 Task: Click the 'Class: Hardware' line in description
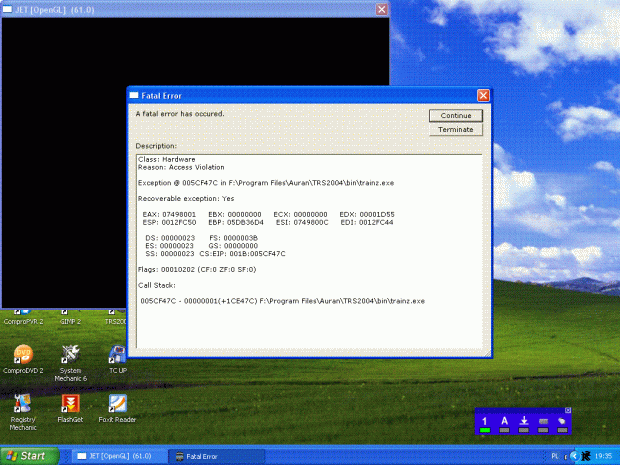(167, 159)
